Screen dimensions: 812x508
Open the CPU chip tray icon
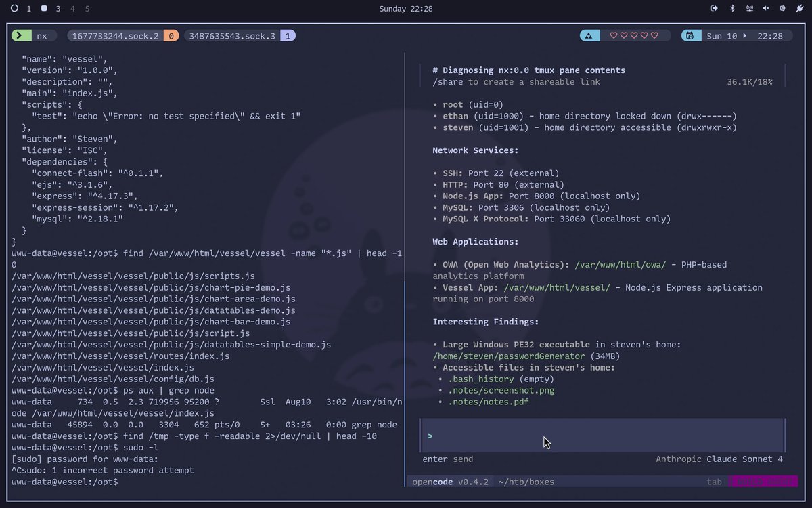click(x=782, y=9)
